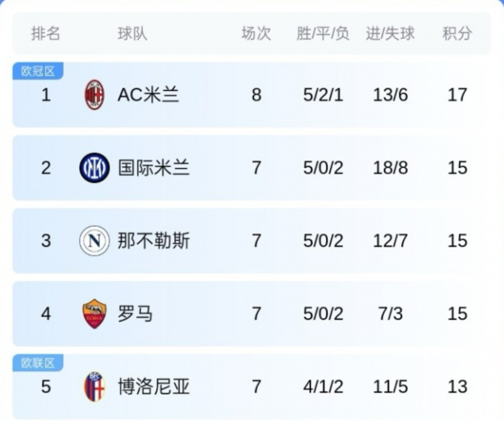Click the Bologna club crest
Screen dimensions: 504x421
pos(94,387)
